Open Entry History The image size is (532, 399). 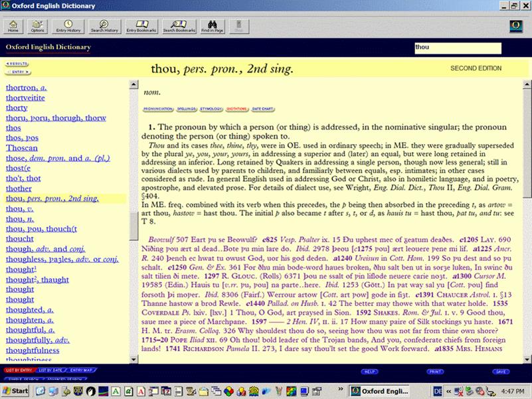(69, 26)
